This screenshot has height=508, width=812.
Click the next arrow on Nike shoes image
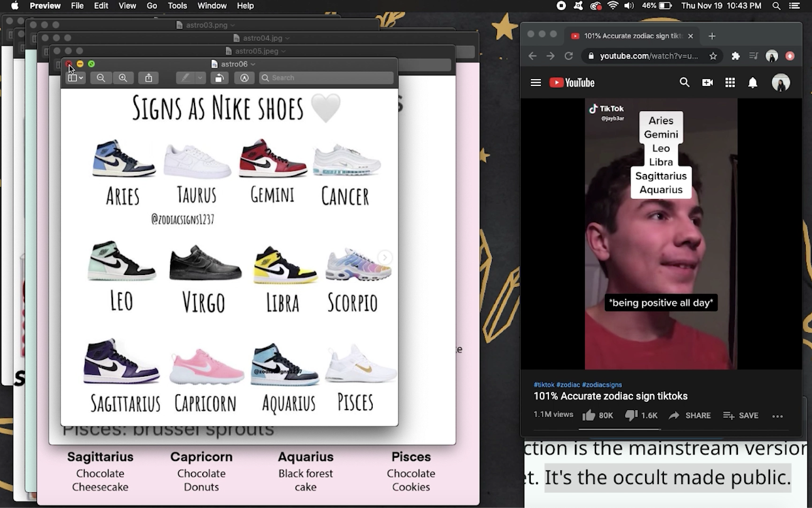pyautogui.click(x=385, y=257)
